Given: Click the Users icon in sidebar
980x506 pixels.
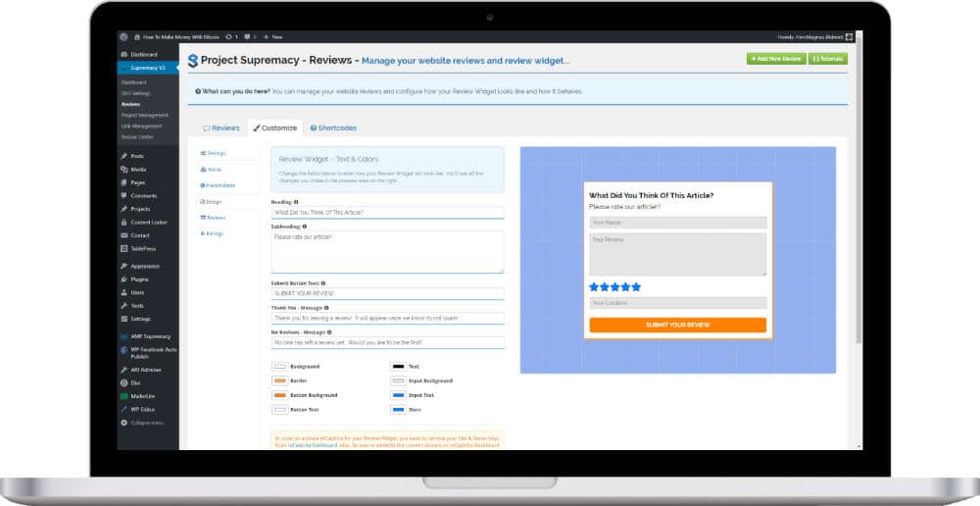Looking at the screenshot, I should 124,292.
